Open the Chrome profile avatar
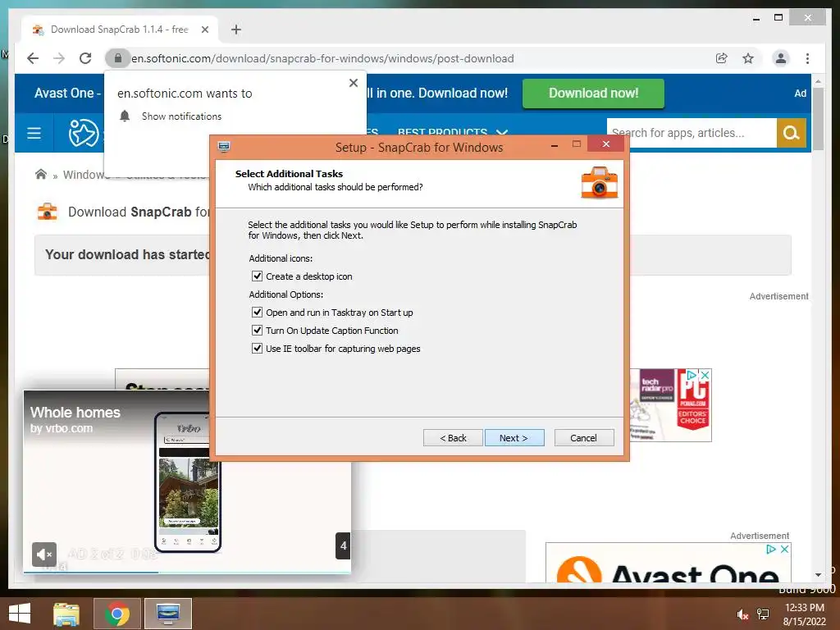 click(x=781, y=58)
